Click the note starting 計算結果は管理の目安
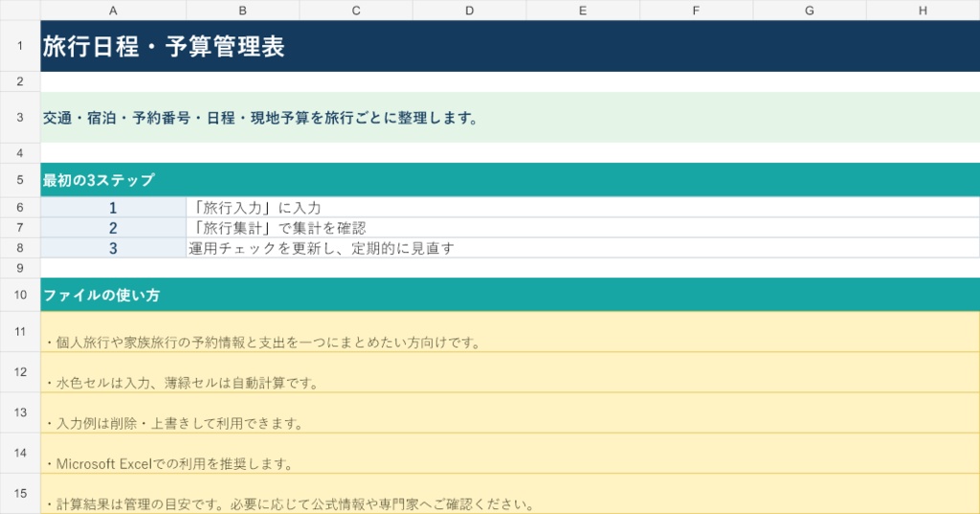 (x=510, y=493)
